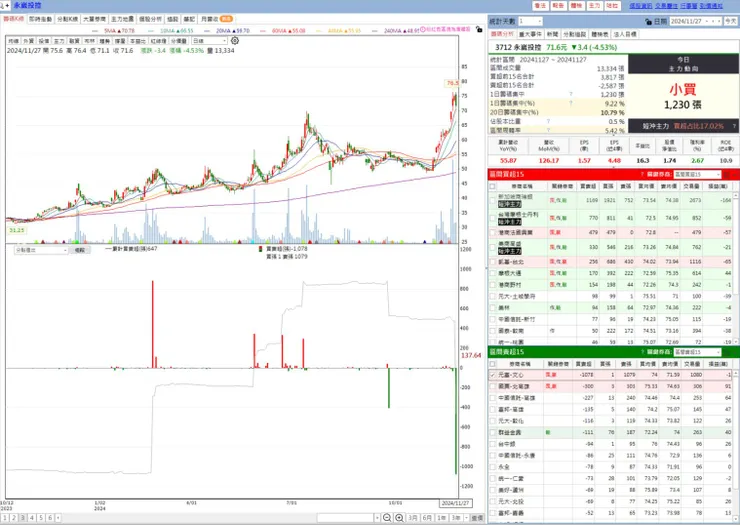The height and width of the screenshot is (525, 740).
Task: Open the 月營收 tab
Action: [216, 19]
